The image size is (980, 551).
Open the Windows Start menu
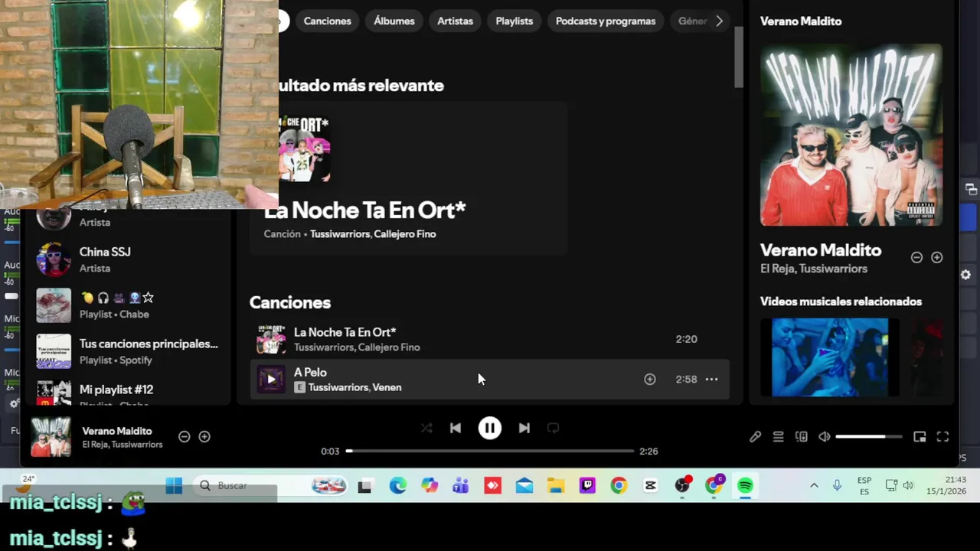174,485
